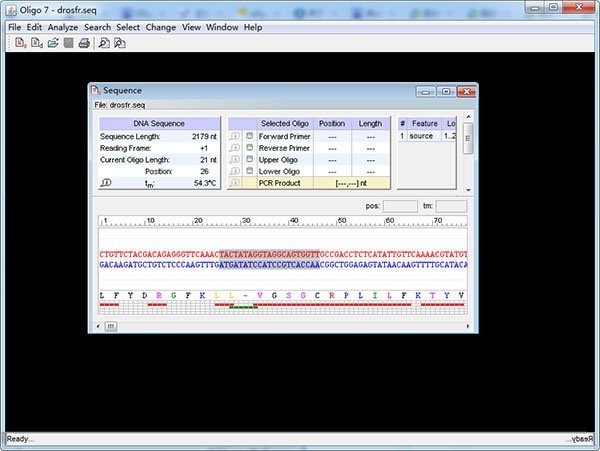The width and height of the screenshot is (600, 451).
Task: Click the ruler mark at position 60
Action: click(x=389, y=221)
